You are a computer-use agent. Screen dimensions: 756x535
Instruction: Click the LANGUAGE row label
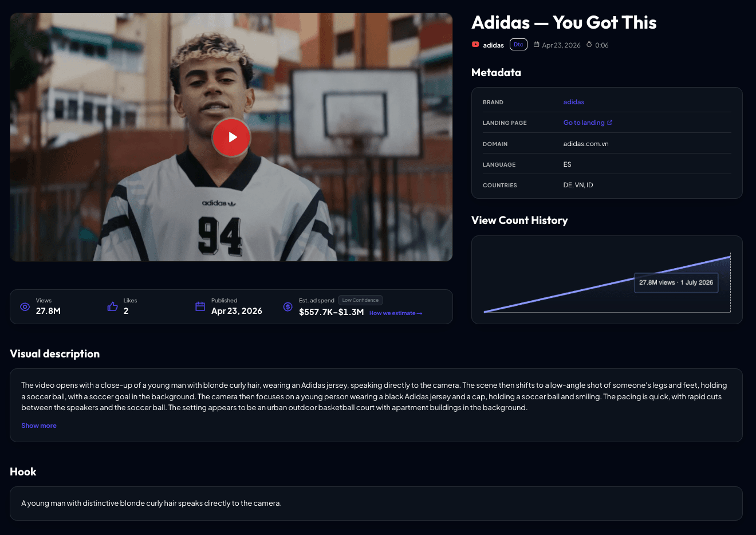coord(499,165)
